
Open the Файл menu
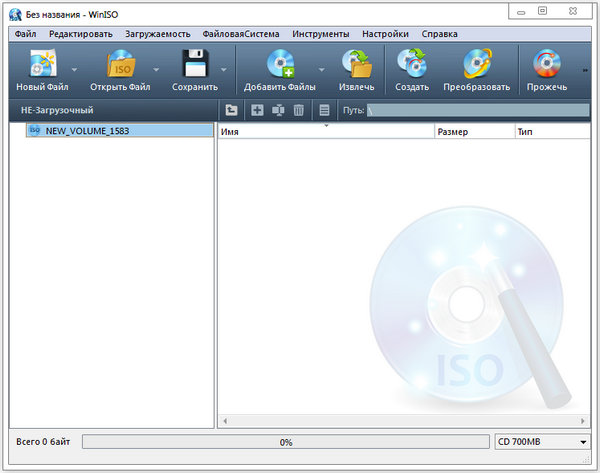pos(26,34)
